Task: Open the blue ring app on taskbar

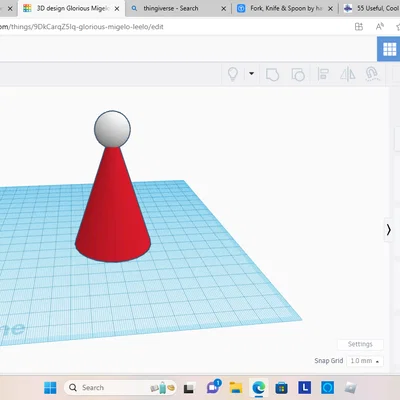Action: tap(327, 388)
